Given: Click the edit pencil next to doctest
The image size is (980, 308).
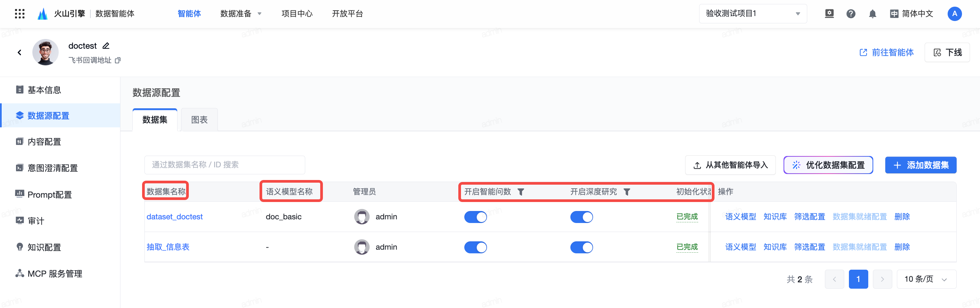Looking at the screenshot, I should click(x=106, y=46).
